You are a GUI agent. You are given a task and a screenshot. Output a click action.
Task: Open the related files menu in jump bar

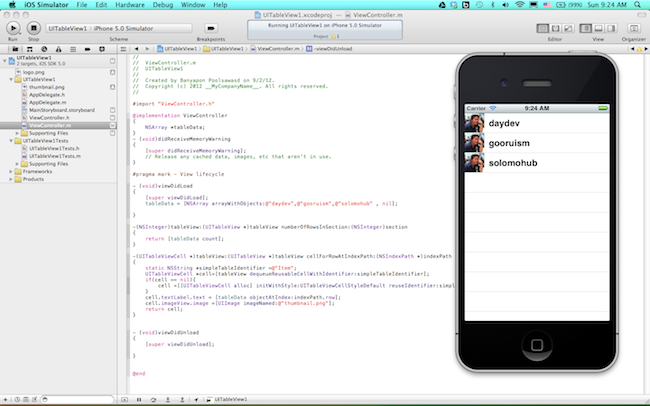click(123, 49)
